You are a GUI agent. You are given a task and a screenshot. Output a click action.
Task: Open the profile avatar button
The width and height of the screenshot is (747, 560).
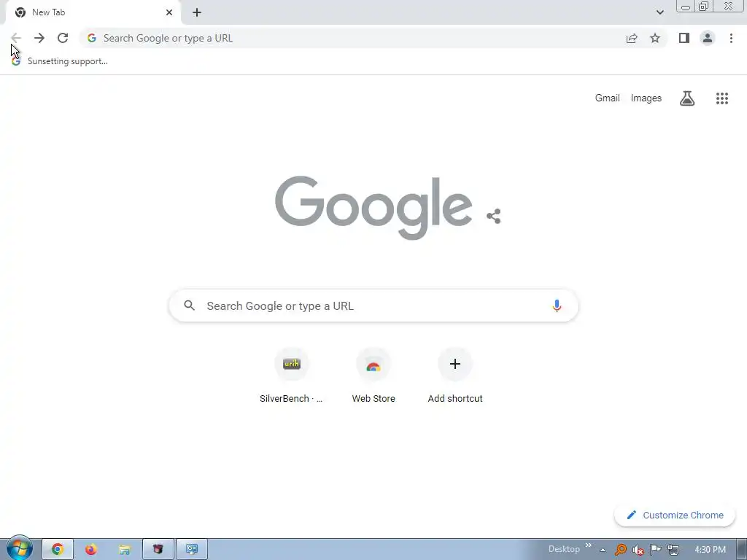[708, 38]
